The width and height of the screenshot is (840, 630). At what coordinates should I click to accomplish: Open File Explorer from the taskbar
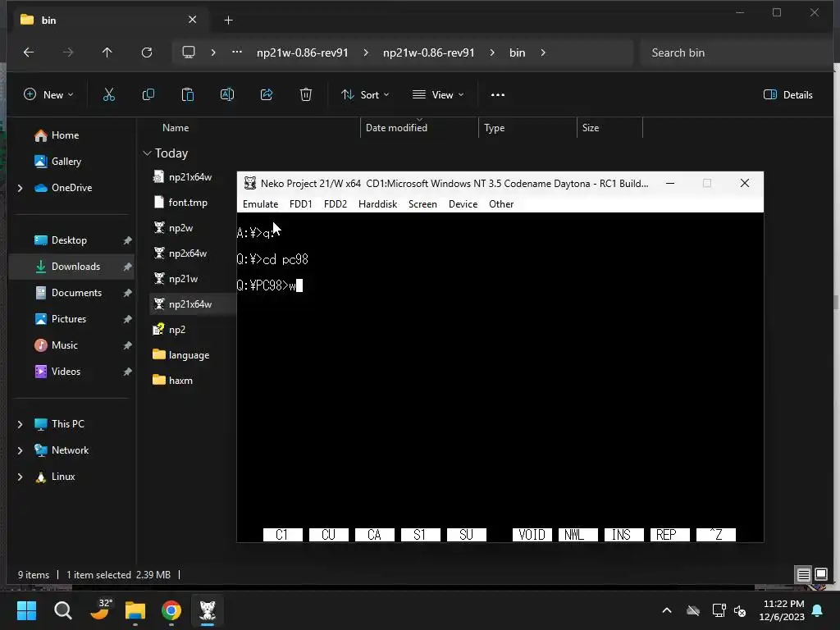tap(135, 610)
